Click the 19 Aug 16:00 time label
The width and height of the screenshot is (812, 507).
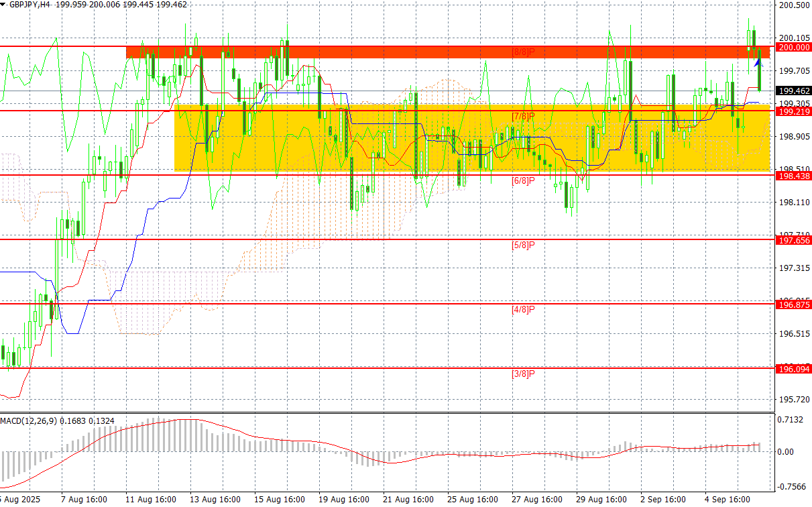point(345,500)
